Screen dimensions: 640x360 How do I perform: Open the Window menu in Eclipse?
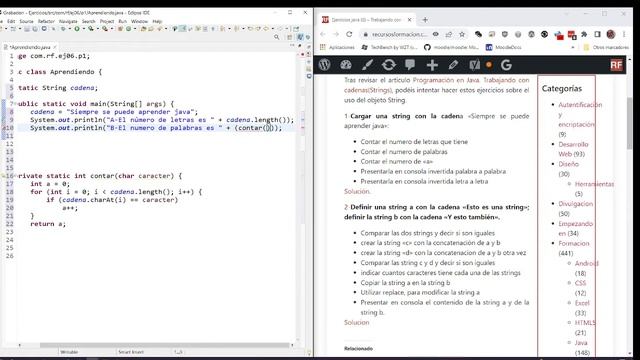tap(139, 21)
